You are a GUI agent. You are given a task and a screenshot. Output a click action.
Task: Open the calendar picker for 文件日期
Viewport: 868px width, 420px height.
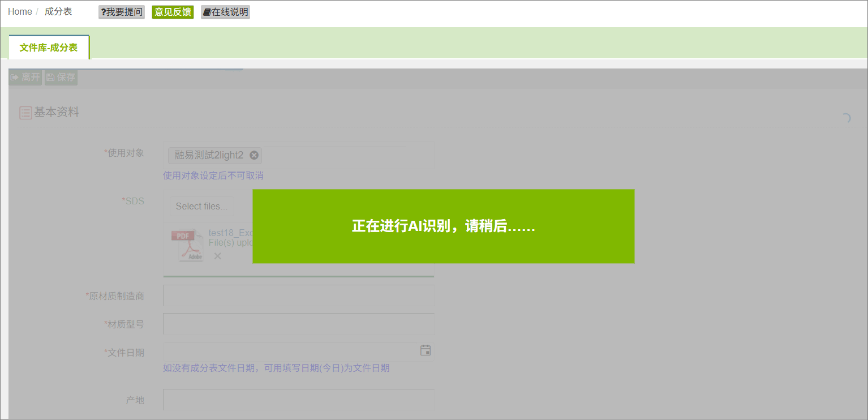tap(426, 350)
